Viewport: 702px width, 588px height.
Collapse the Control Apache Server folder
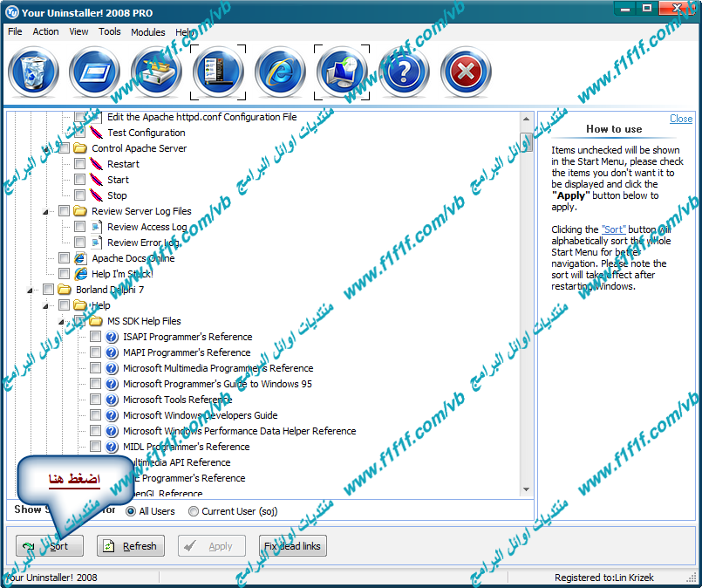pos(47,149)
